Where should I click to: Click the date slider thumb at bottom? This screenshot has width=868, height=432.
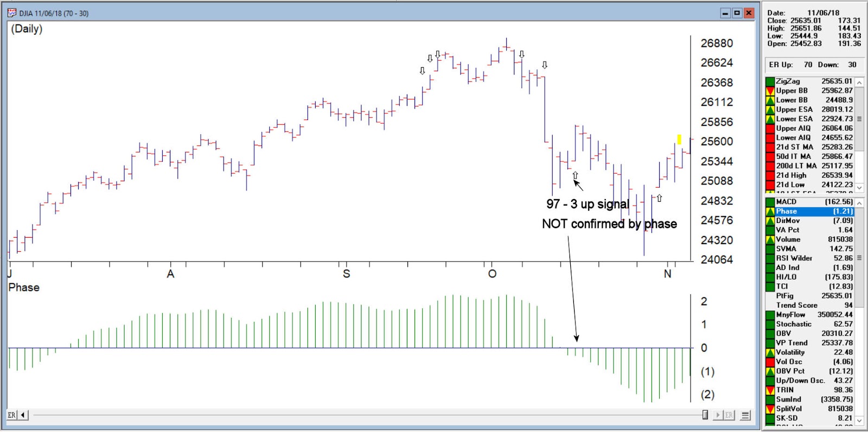pyautogui.click(x=705, y=415)
